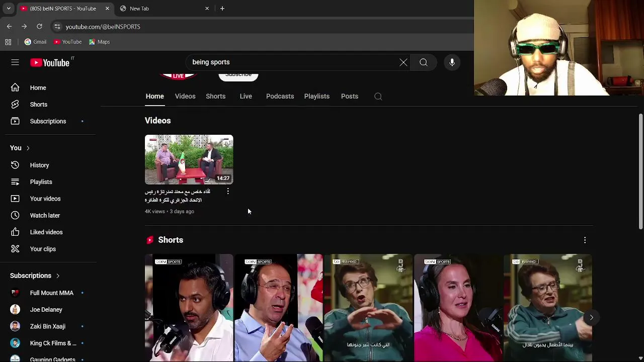Open channel search magnifier icon
Image resolution: width=644 pixels, height=362 pixels.
coord(378,97)
